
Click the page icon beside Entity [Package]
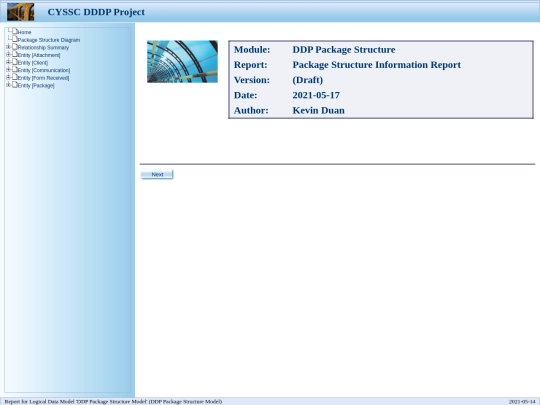(x=15, y=84)
